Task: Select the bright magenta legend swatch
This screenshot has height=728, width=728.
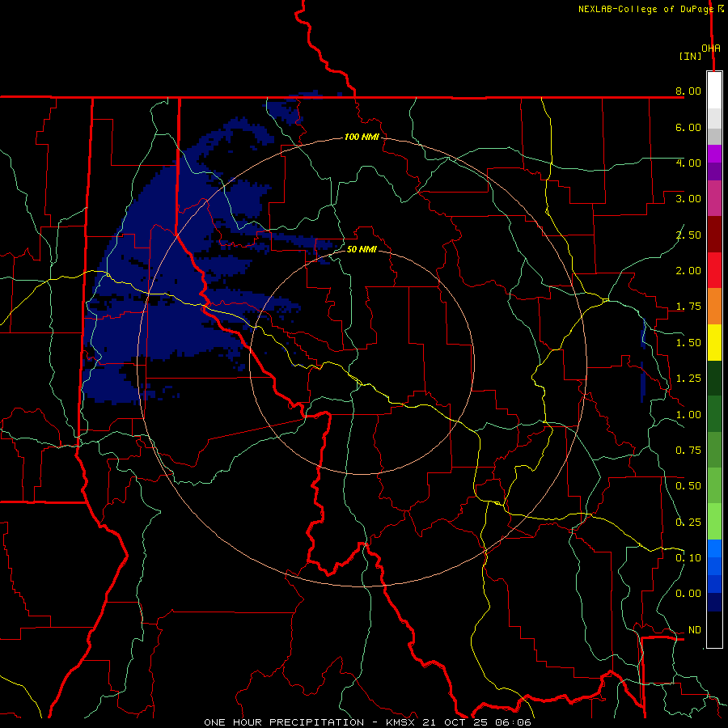Action: 714,154
